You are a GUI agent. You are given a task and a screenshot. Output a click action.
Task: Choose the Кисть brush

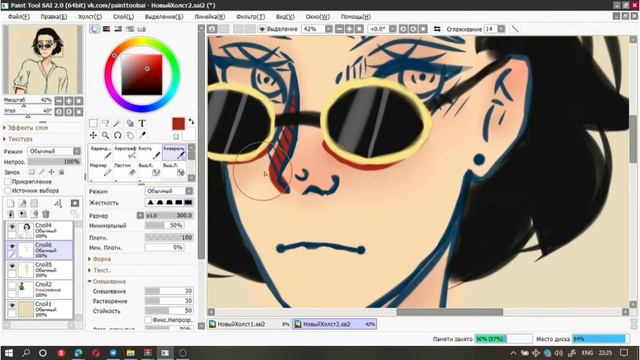point(150,152)
